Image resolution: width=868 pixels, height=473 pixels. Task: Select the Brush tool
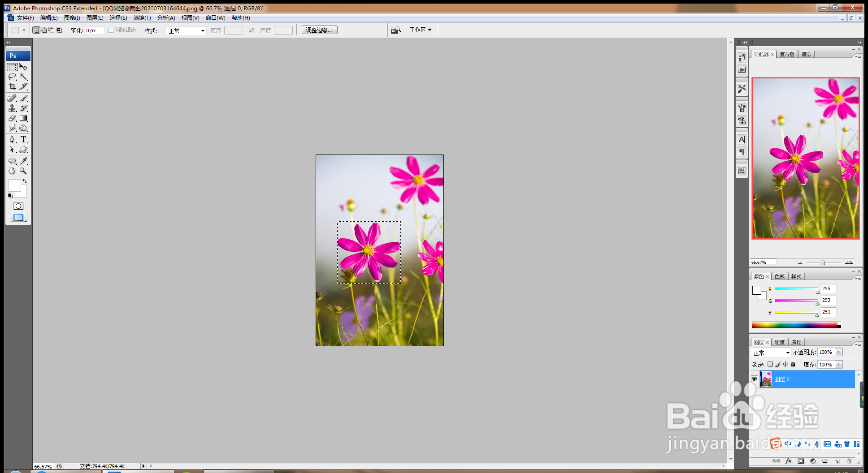click(24, 98)
